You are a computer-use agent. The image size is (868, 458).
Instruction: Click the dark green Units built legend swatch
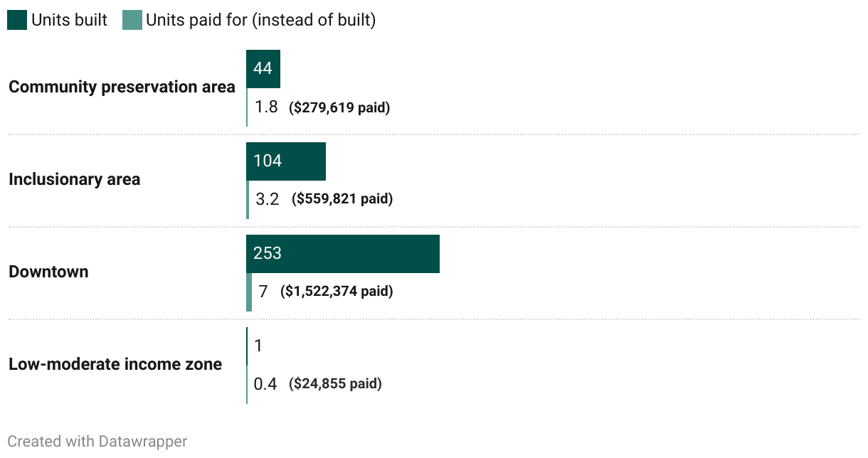[x=17, y=20]
